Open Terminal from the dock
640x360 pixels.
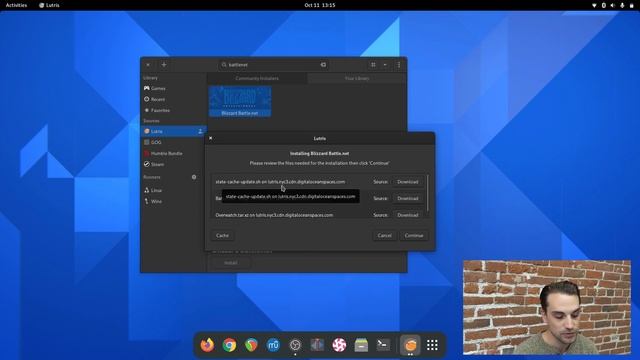click(383, 345)
